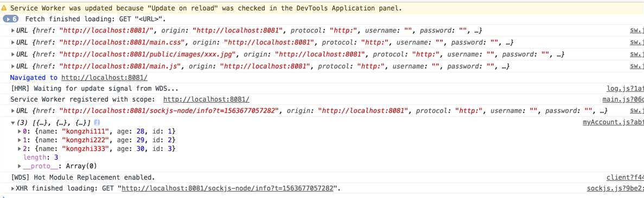Click the blue 6 message count badge
The width and height of the screenshot is (644, 198).
pyautogui.click(x=10, y=19)
